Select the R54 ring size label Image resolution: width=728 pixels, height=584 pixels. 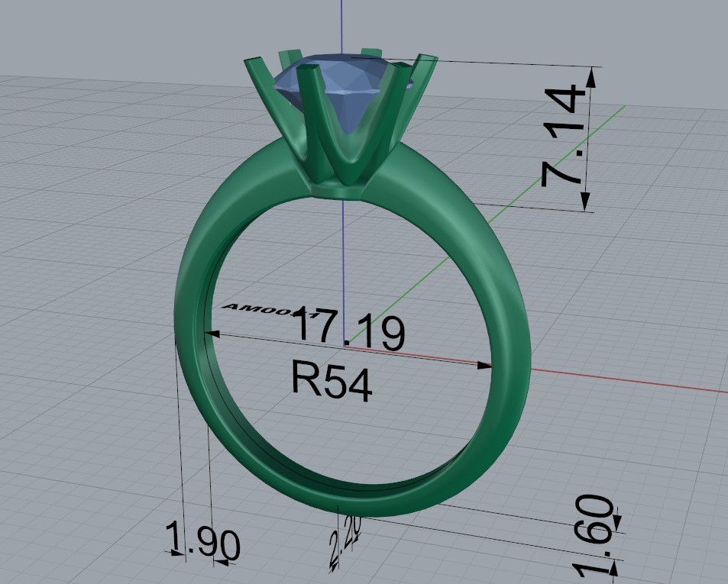click(332, 380)
